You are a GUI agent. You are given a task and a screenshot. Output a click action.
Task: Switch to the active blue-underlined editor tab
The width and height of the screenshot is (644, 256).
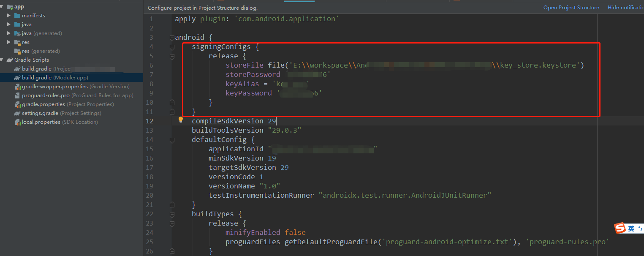299,1
